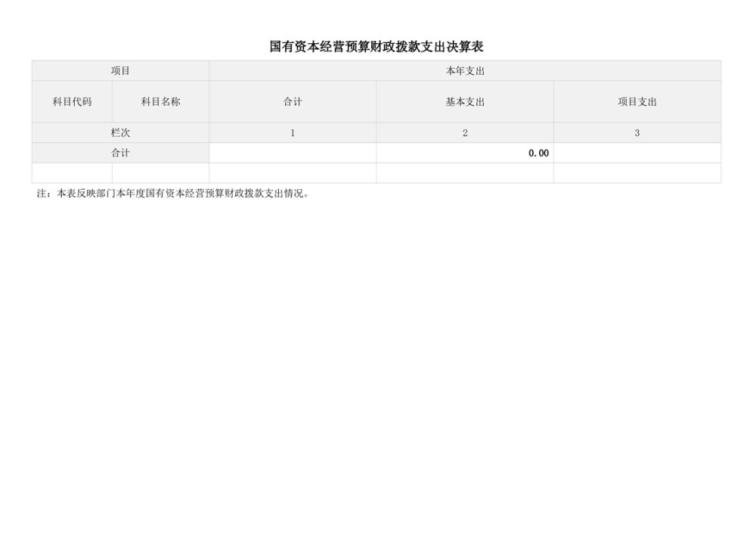The image size is (756, 534).
Task: Select the 合计 column header under 本年支出
Action: (x=293, y=102)
